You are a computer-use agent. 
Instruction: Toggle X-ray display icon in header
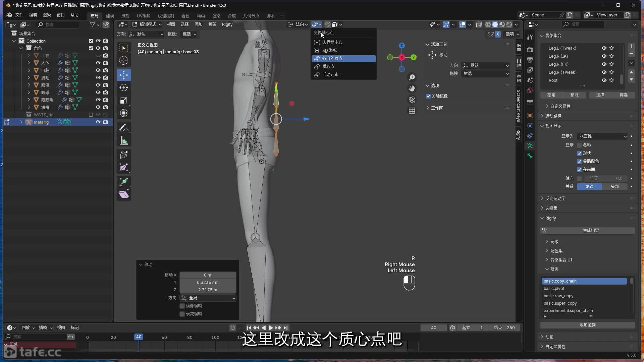(479, 24)
